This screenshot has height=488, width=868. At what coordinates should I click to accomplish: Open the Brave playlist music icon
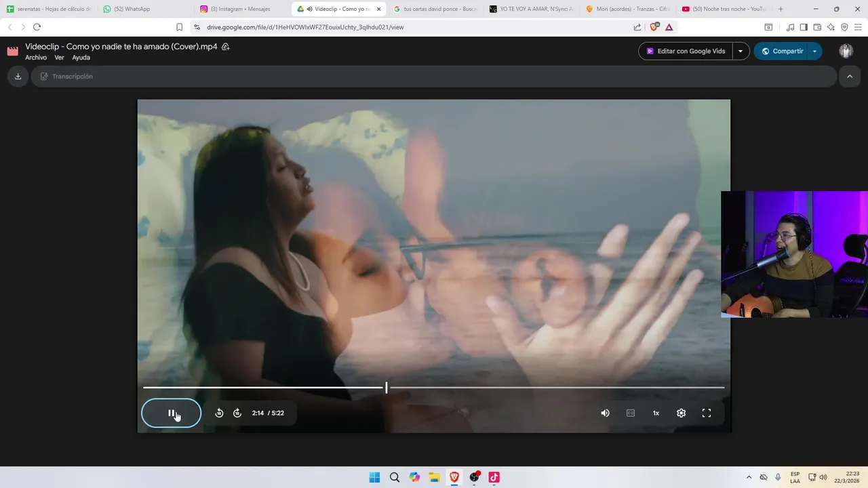790,27
